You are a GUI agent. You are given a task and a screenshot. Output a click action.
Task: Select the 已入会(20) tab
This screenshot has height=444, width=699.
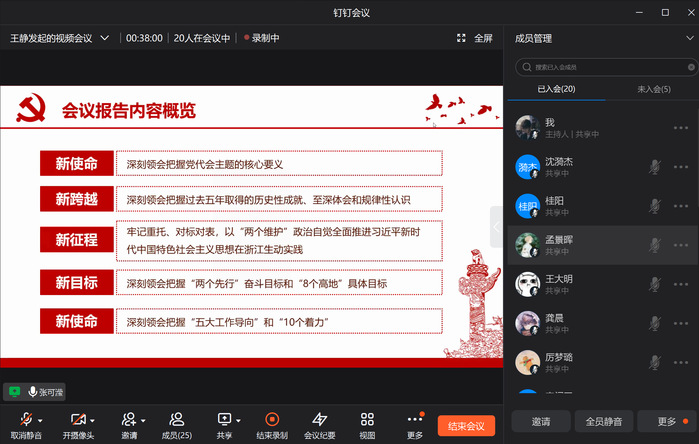coord(556,90)
